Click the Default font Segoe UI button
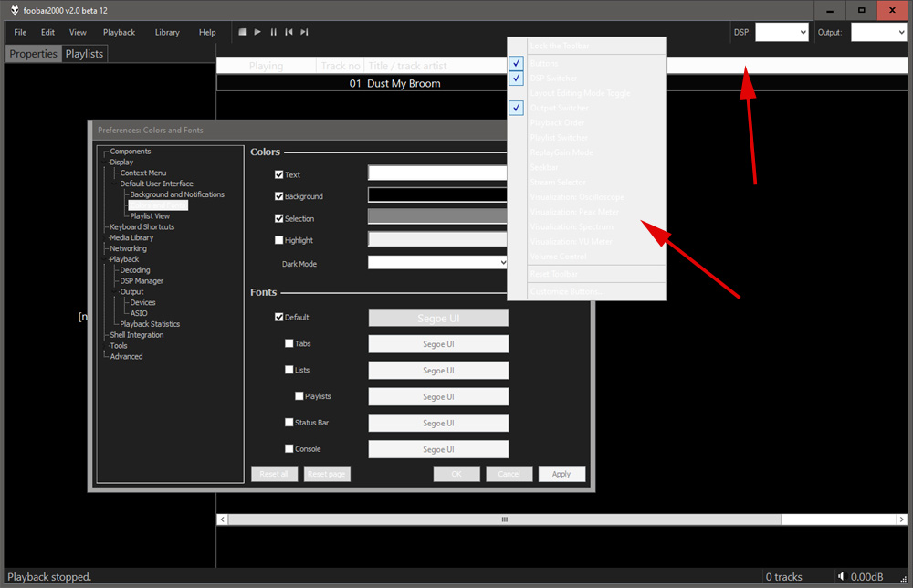 pos(438,318)
